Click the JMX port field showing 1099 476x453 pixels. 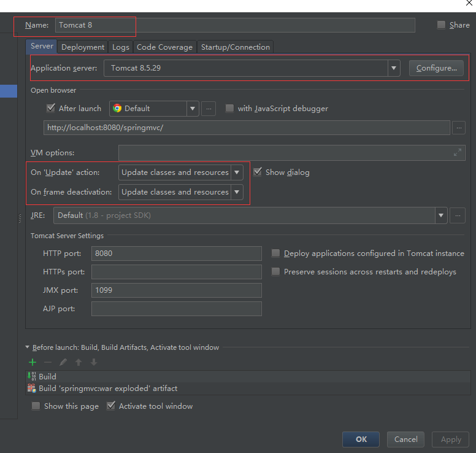point(177,290)
